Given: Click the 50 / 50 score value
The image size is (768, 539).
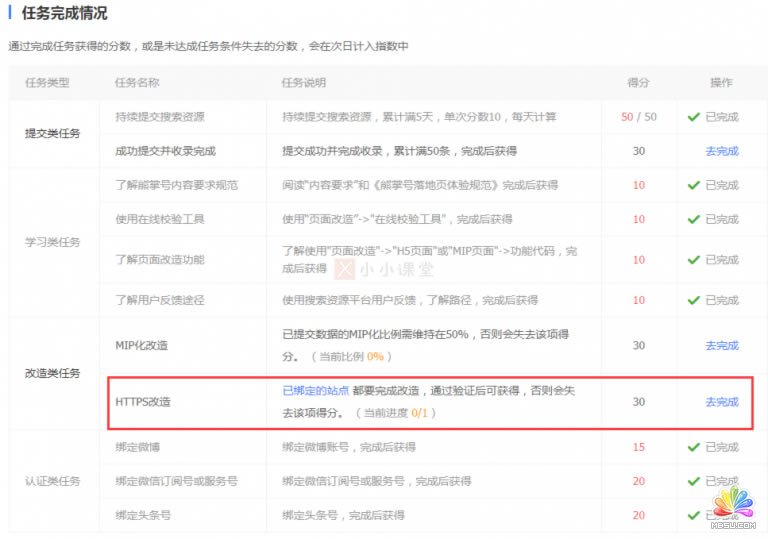Looking at the screenshot, I should 639,117.
